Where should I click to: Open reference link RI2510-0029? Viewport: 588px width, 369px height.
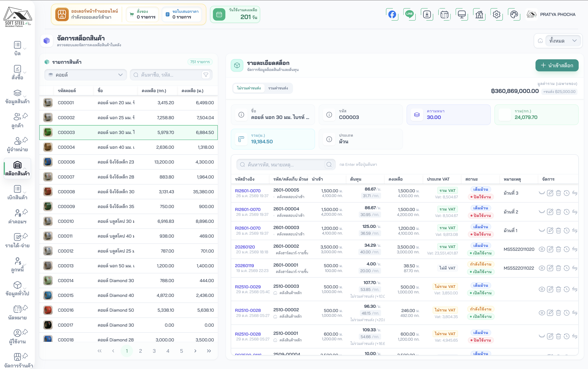(x=248, y=287)
